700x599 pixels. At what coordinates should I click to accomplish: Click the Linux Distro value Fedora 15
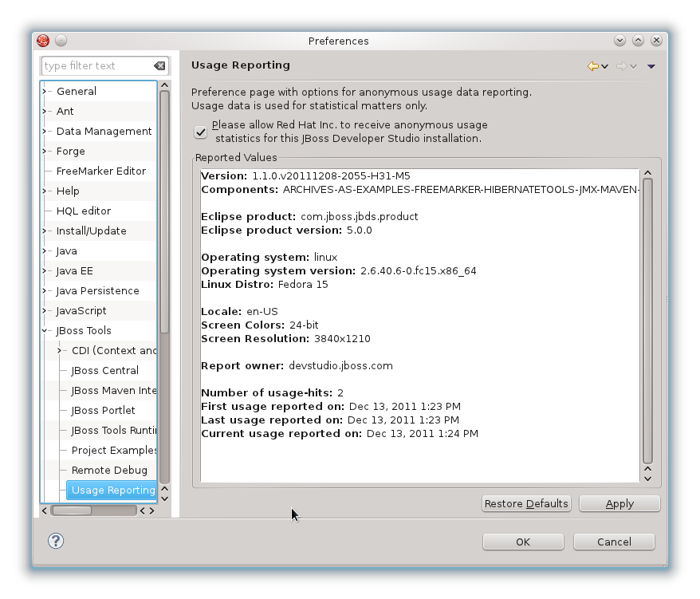[303, 285]
